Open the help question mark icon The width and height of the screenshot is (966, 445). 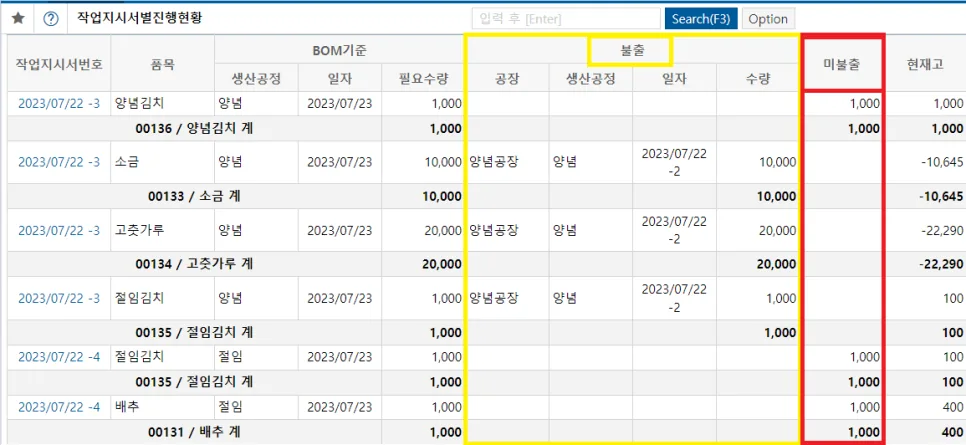(51, 19)
